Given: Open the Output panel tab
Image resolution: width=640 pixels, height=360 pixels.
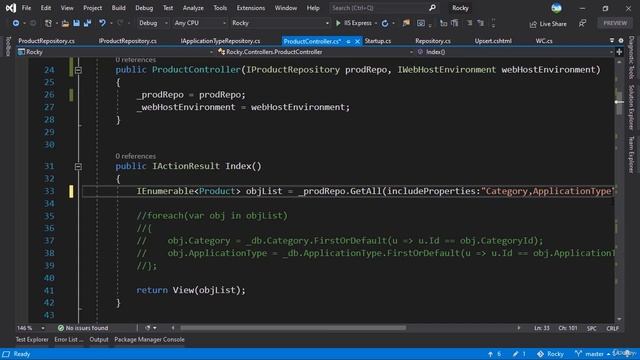Looking at the screenshot, I should [x=99, y=340].
